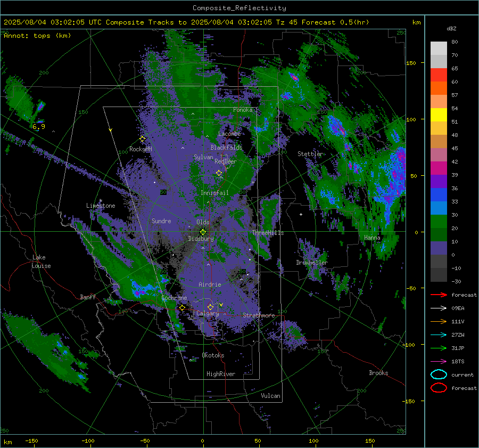Click the Sylvan label on the map
479x448 pixels.
pos(203,157)
